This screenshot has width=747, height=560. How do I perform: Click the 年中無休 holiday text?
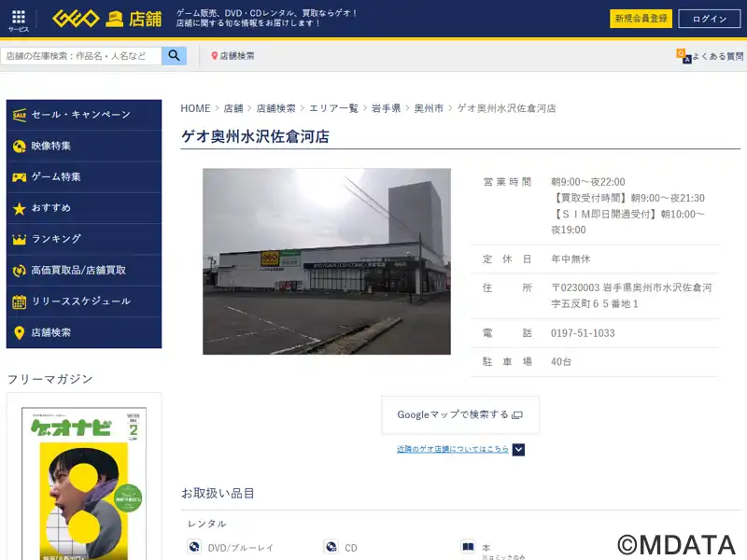(571, 259)
